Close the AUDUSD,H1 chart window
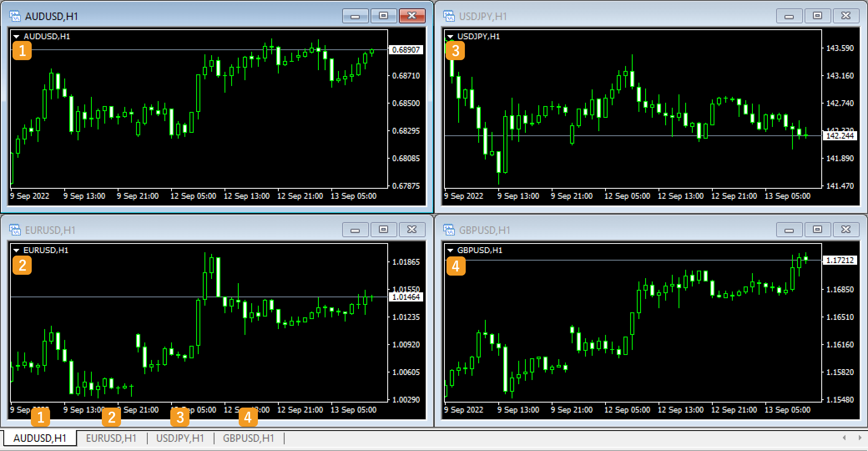The image size is (868, 451). pyautogui.click(x=412, y=16)
